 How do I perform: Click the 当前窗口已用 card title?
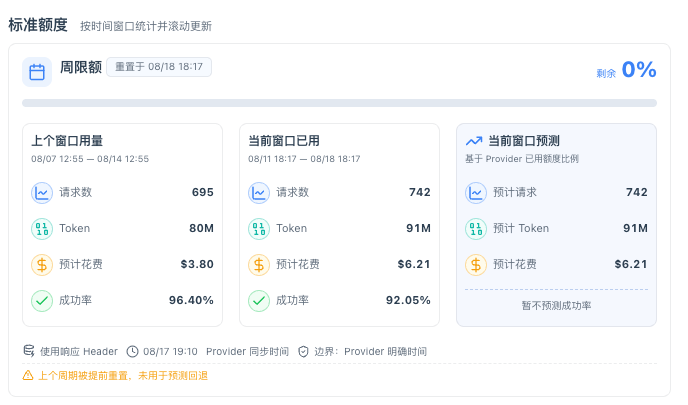pyautogui.click(x=284, y=141)
